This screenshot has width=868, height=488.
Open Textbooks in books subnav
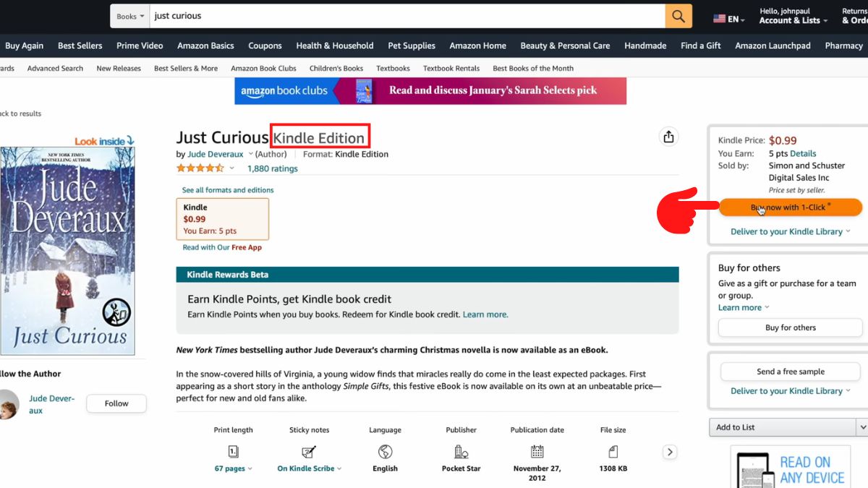point(393,69)
